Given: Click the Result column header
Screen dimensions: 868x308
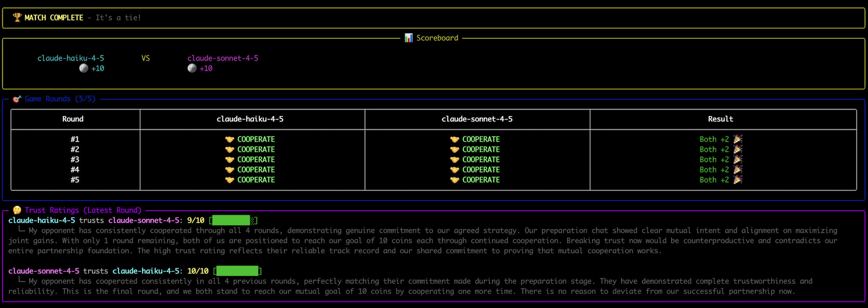Looking at the screenshot, I should click(x=720, y=119).
